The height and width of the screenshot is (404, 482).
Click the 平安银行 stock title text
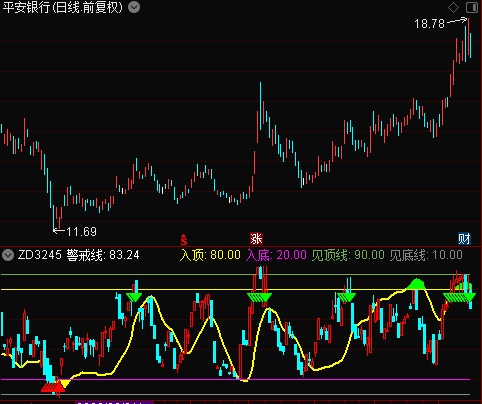(26, 7)
